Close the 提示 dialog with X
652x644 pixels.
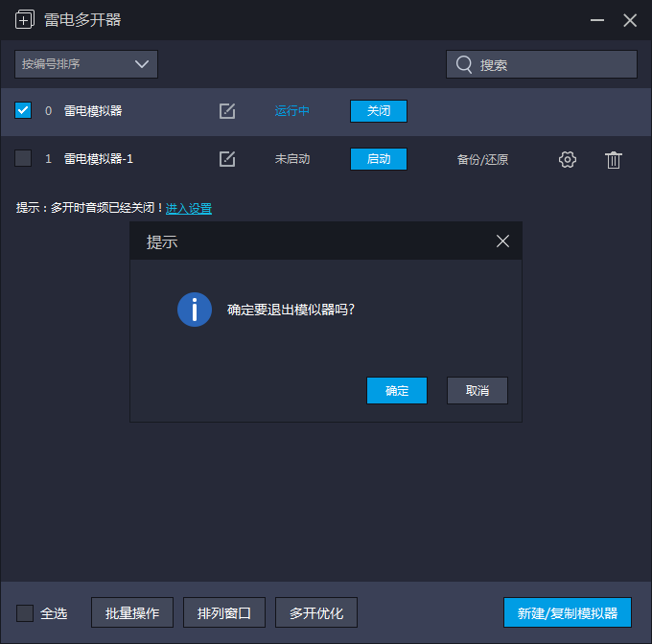point(502,241)
